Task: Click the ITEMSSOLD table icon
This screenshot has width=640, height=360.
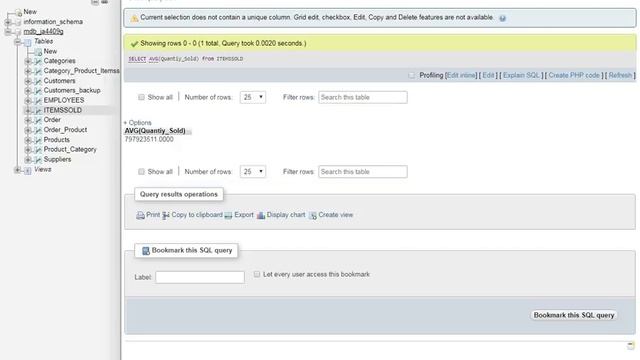Action: click(x=38, y=110)
